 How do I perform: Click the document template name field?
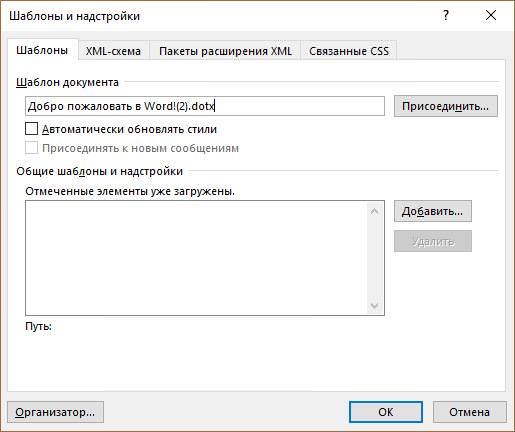pos(205,106)
